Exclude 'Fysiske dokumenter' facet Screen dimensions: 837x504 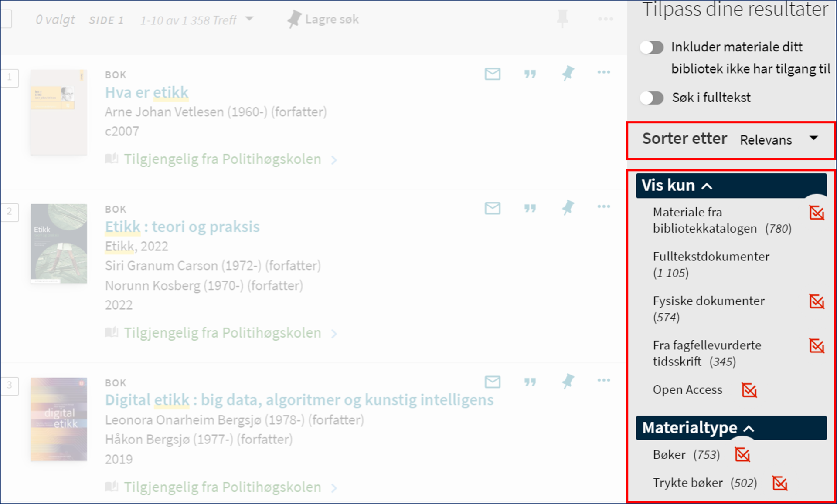coord(817,301)
